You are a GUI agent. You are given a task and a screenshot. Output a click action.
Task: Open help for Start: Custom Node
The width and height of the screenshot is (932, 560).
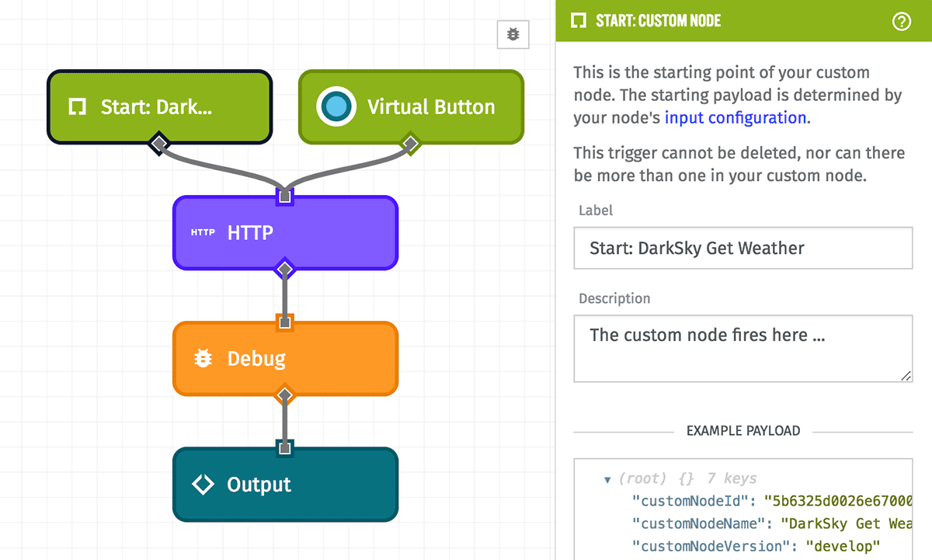tap(901, 21)
